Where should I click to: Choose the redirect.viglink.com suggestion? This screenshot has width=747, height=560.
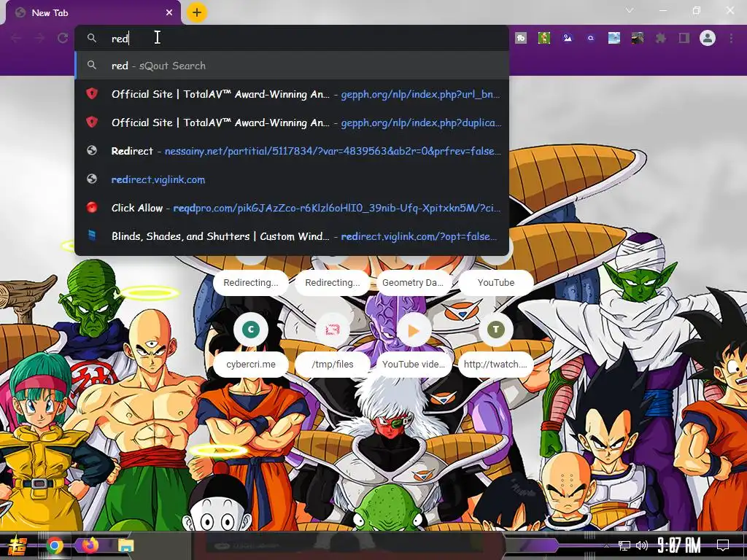tap(292, 179)
